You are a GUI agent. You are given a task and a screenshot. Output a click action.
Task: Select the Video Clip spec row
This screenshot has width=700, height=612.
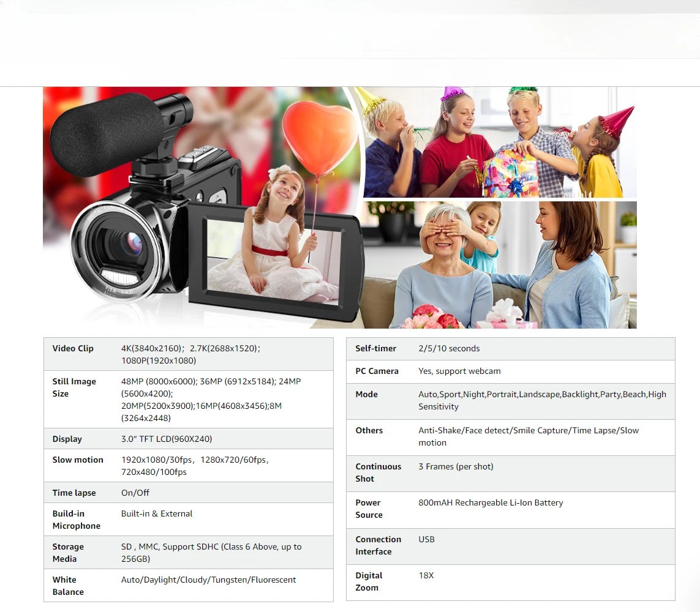pyautogui.click(x=184, y=354)
